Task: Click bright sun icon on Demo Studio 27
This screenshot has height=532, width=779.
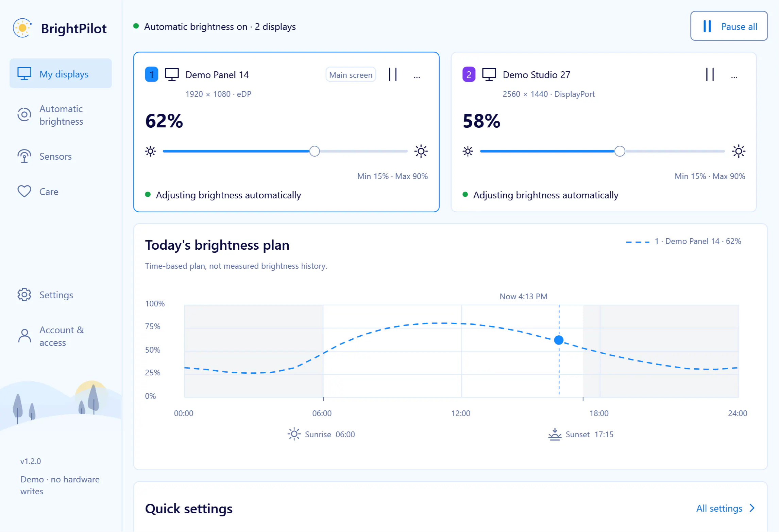Action: point(739,151)
